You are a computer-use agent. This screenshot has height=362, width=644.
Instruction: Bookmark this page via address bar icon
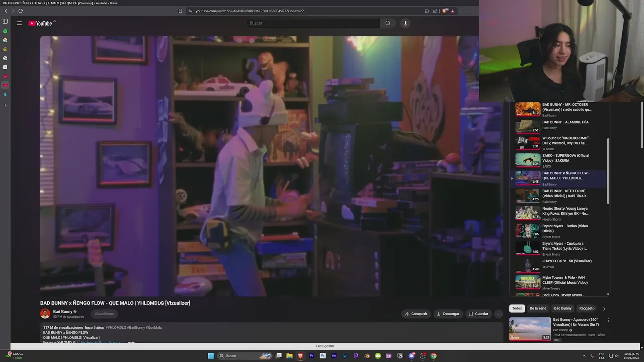point(180,11)
